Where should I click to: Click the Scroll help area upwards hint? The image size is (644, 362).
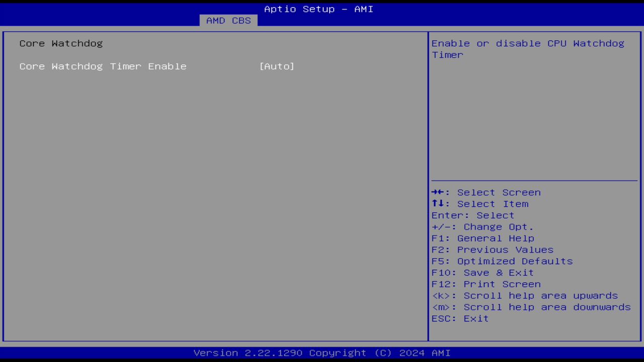[525, 296]
